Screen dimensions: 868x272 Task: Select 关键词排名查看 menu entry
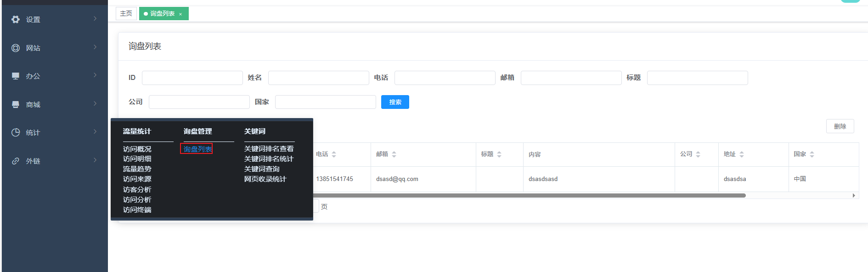(x=269, y=149)
